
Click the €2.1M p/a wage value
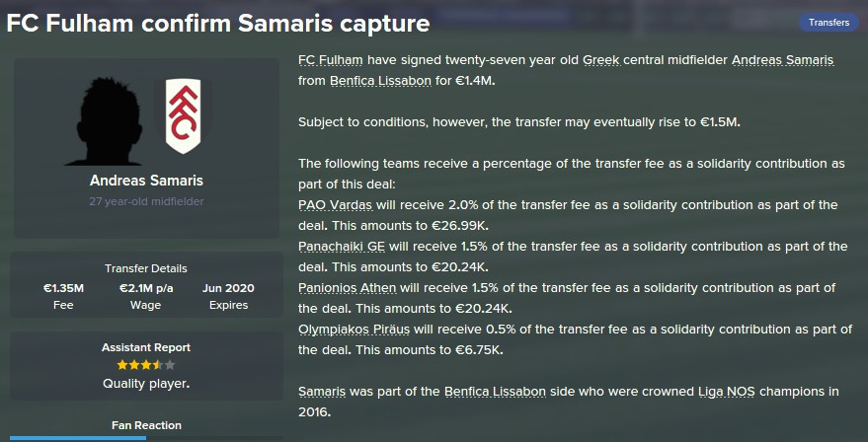point(146,288)
